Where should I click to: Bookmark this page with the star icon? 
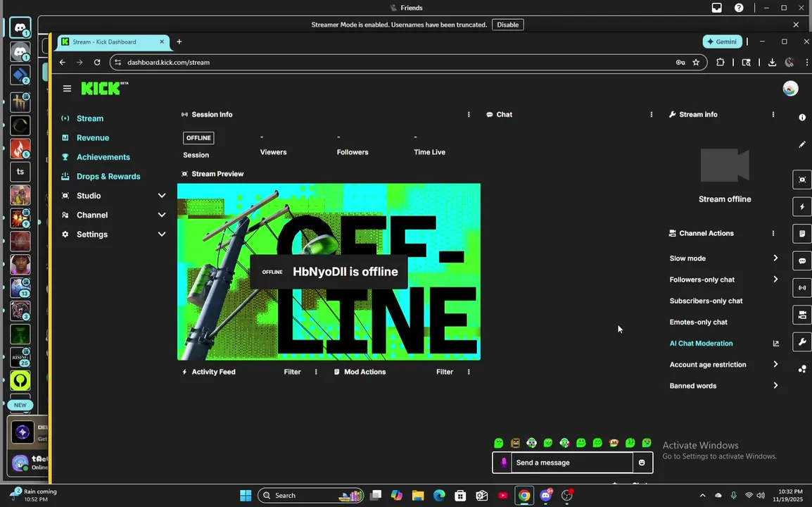click(696, 62)
